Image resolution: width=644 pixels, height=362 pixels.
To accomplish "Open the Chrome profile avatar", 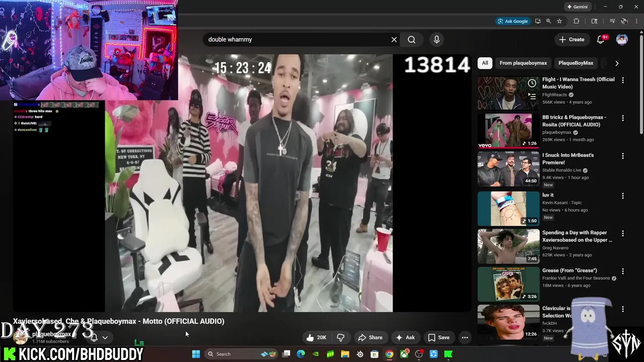I will coord(624,21).
